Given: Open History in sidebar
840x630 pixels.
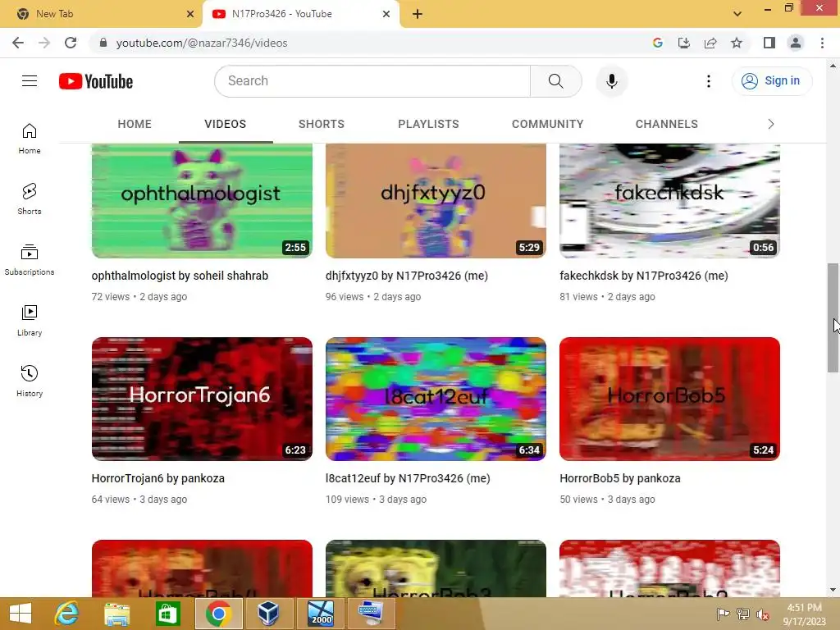Looking at the screenshot, I should pos(30,381).
